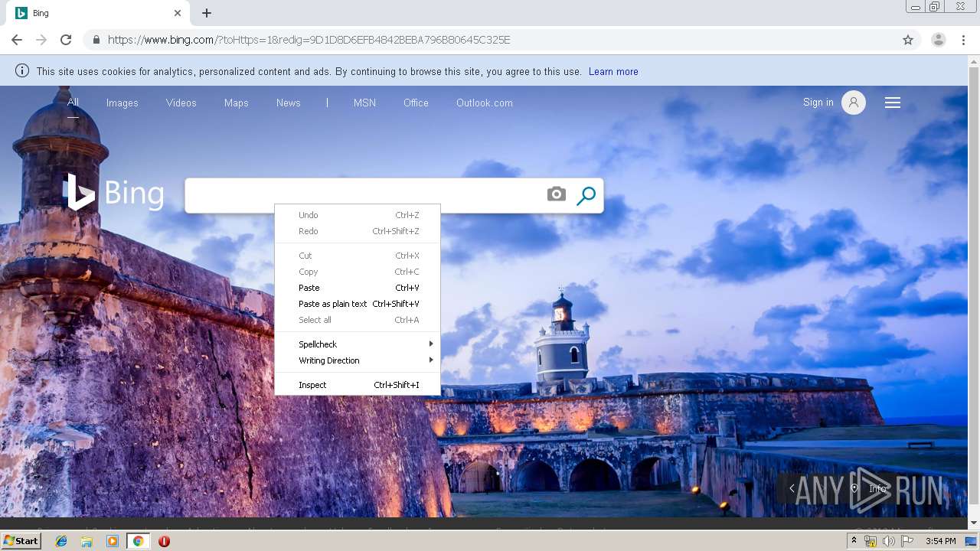
Task: Click the show desktop tray button
Action: click(x=972, y=541)
